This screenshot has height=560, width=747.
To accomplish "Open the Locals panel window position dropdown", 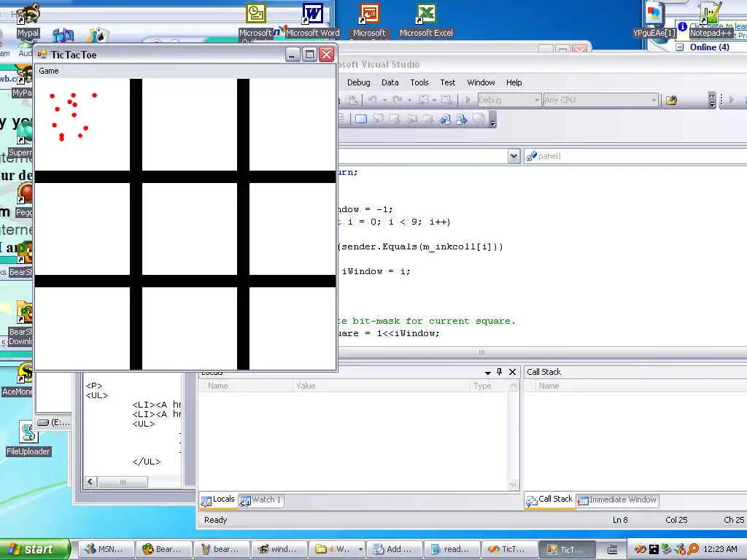I will click(488, 373).
